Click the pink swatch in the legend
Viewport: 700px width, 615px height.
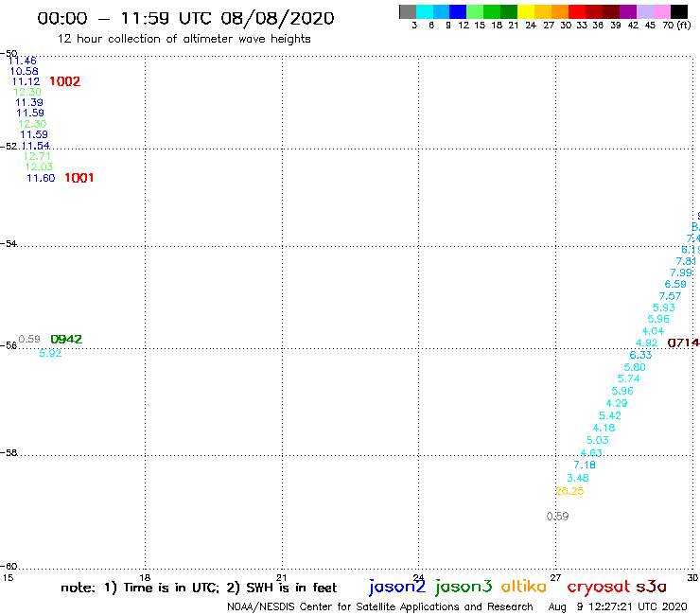[x=661, y=11]
